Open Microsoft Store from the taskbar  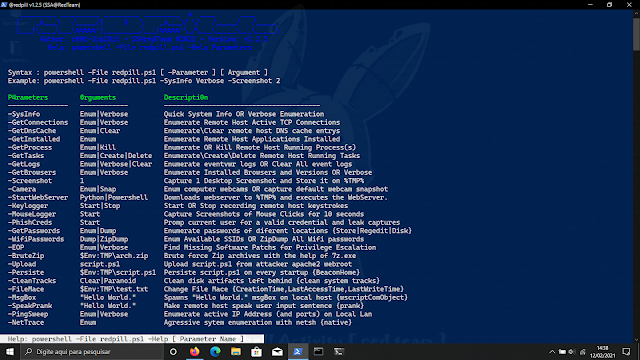[256, 351]
